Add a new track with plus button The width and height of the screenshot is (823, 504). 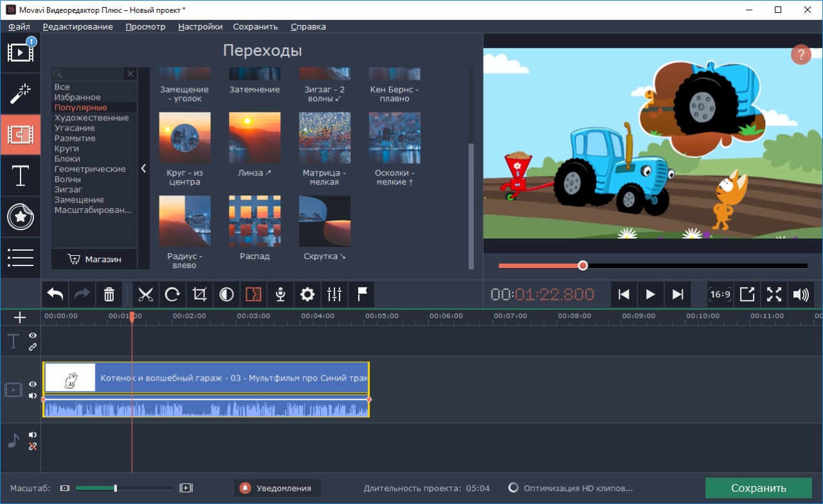click(20, 318)
